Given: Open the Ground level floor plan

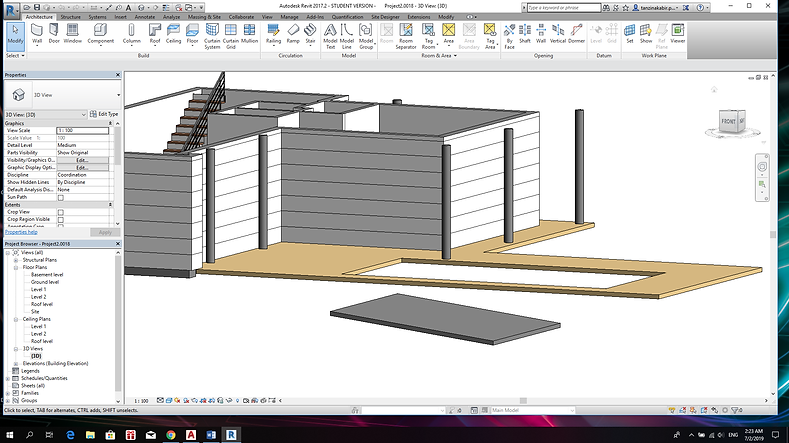Looking at the screenshot, I should 45,282.
